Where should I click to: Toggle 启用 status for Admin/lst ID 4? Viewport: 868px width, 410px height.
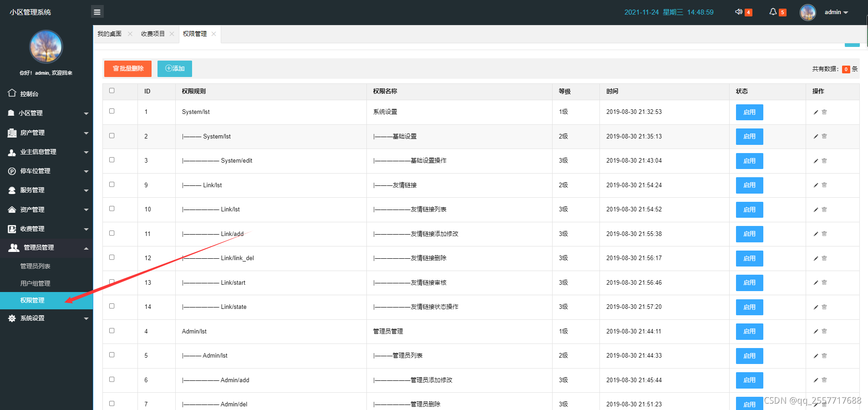click(750, 331)
